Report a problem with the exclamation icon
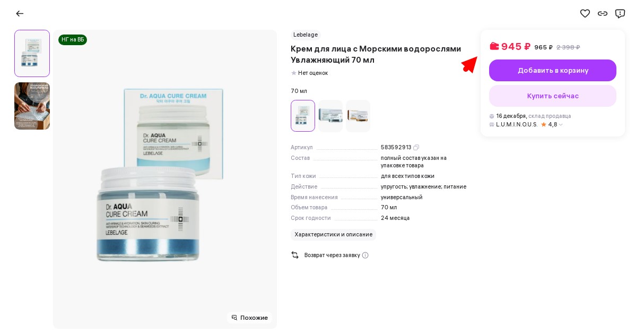 click(620, 13)
